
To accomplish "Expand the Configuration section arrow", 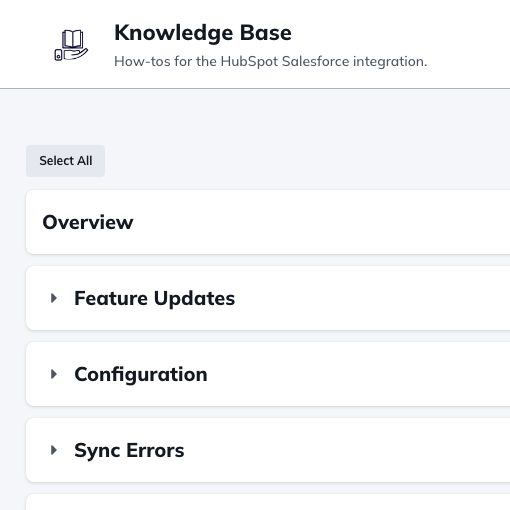I will 54,374.
